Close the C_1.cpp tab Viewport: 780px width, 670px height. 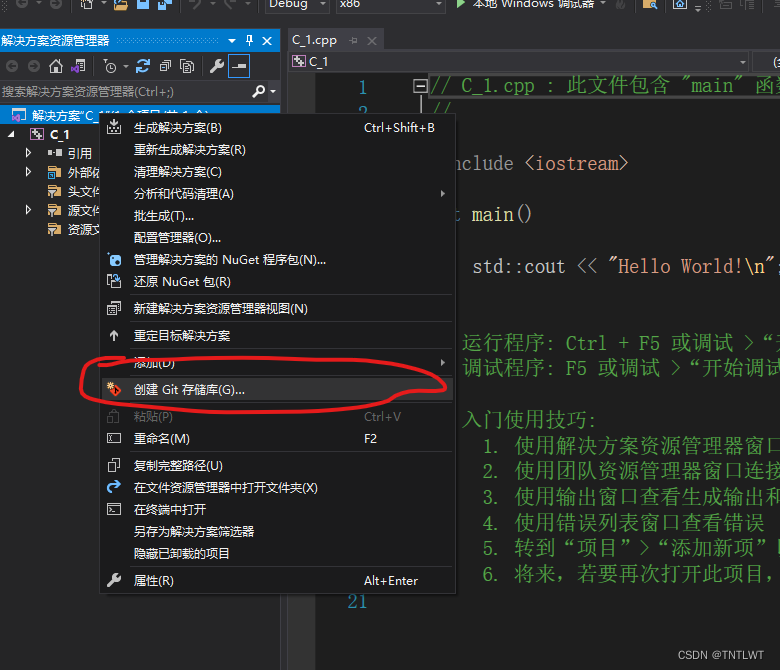coord(372,41)
